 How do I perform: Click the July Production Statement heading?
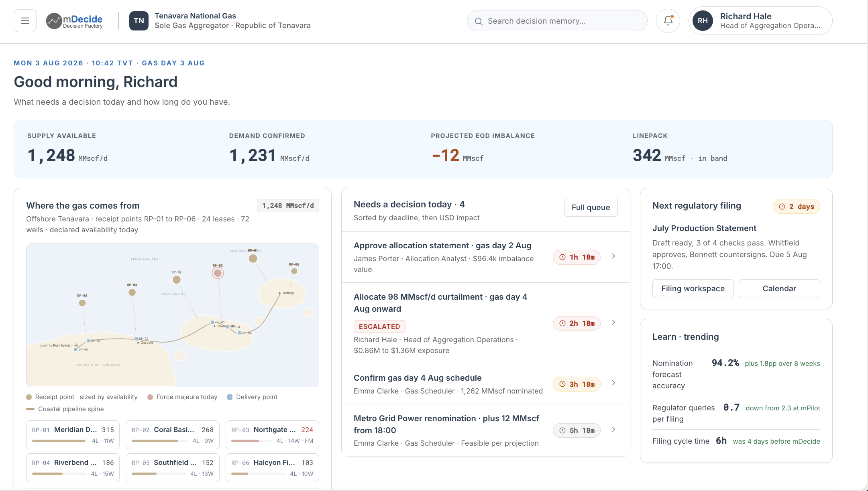(704, 228)
